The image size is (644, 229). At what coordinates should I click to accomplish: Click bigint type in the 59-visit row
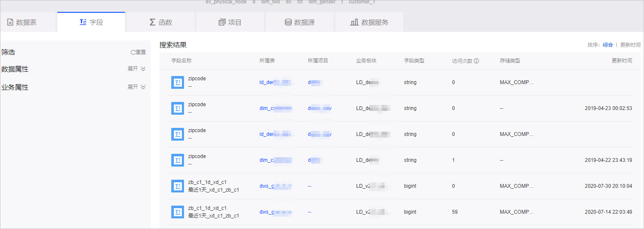[410, 212]
